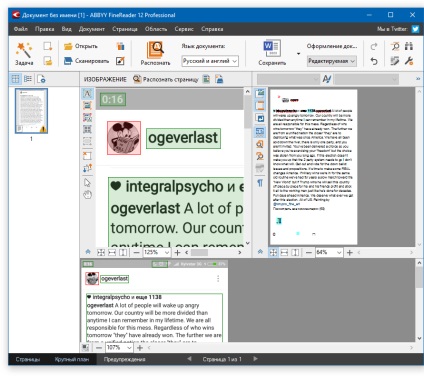Toggle the pilcrow formatting marks icon
This screenshot has height=376, width=424.
pos(260,183)
